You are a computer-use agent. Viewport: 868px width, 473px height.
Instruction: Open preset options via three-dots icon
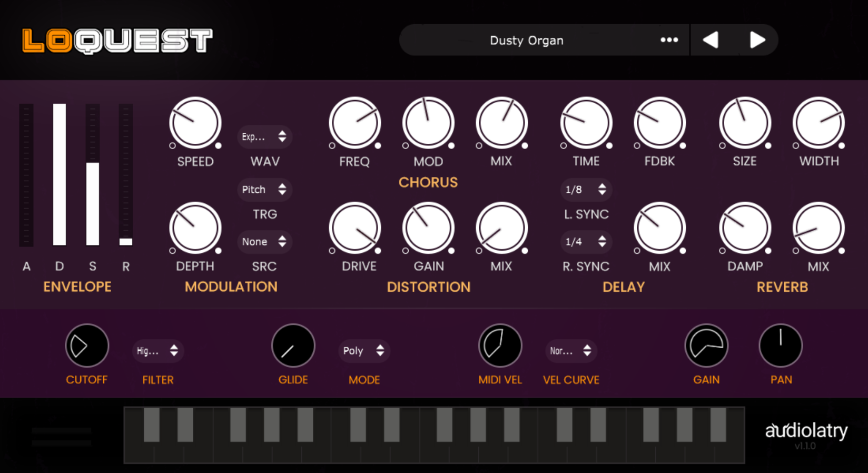(669, 40)
